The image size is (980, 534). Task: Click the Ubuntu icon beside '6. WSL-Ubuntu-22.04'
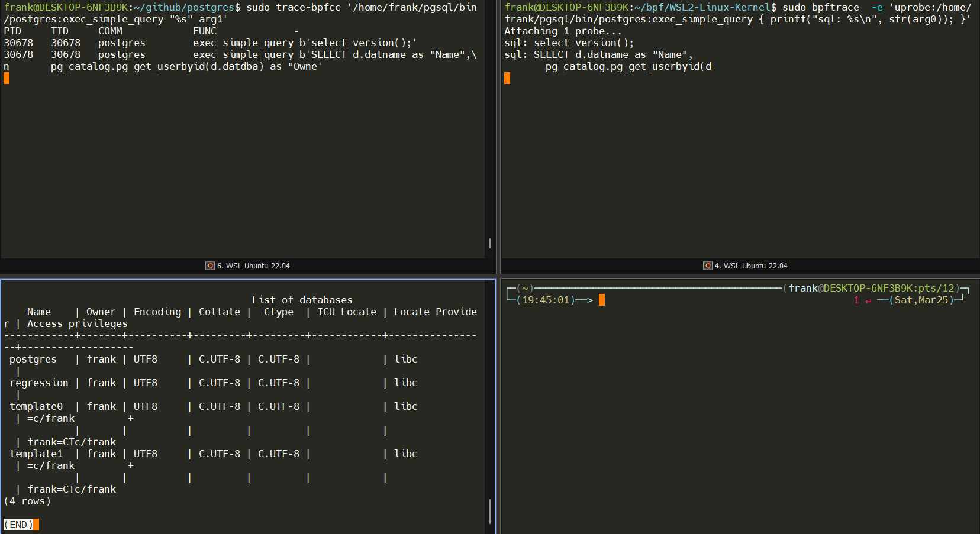210,266
